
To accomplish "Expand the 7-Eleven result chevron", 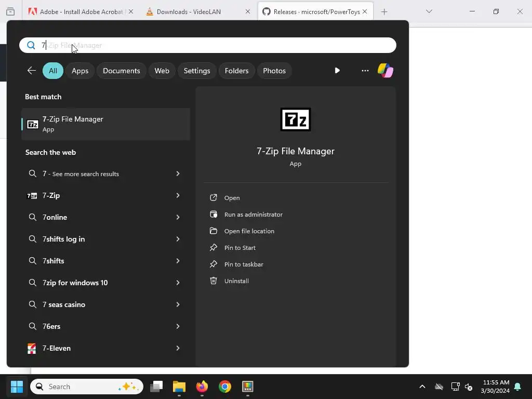I will tap(178, 348).
